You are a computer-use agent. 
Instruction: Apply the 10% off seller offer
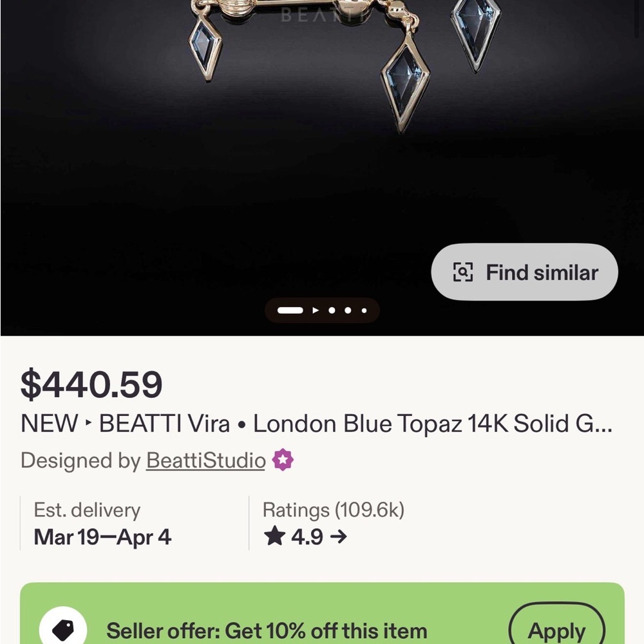(x=556, y=629)
